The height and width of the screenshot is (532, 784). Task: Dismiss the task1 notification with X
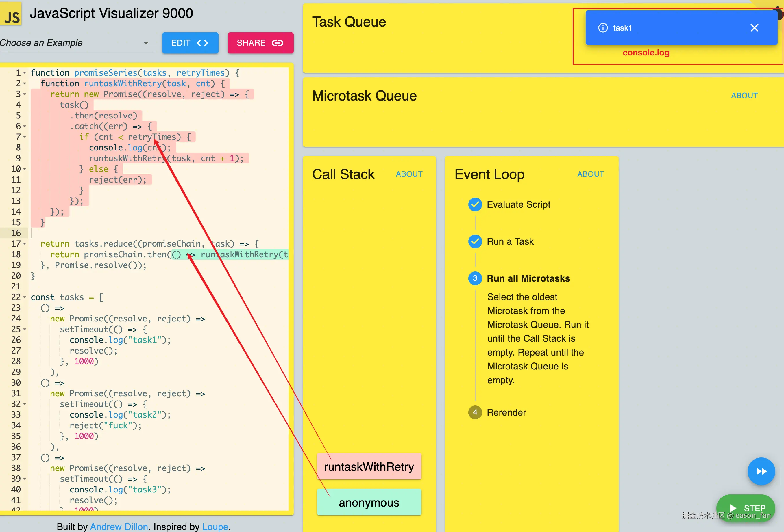point(754,28)
